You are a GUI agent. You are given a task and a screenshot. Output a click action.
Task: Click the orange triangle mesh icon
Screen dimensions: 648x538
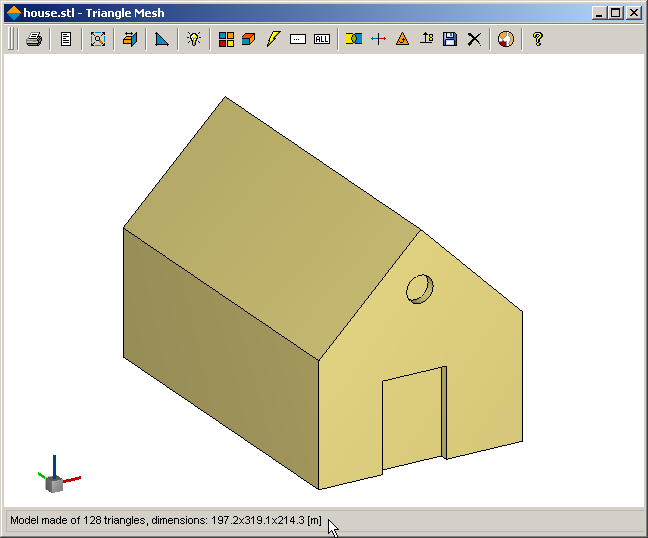coord(402,39)
